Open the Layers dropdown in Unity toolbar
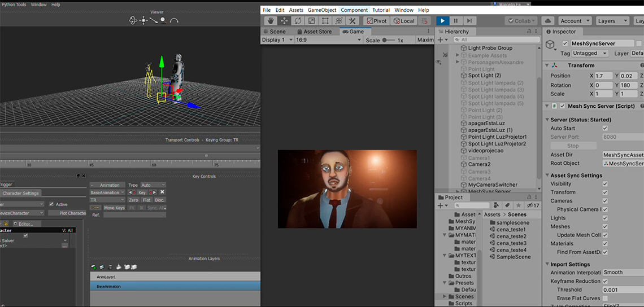 pos(612,21)
